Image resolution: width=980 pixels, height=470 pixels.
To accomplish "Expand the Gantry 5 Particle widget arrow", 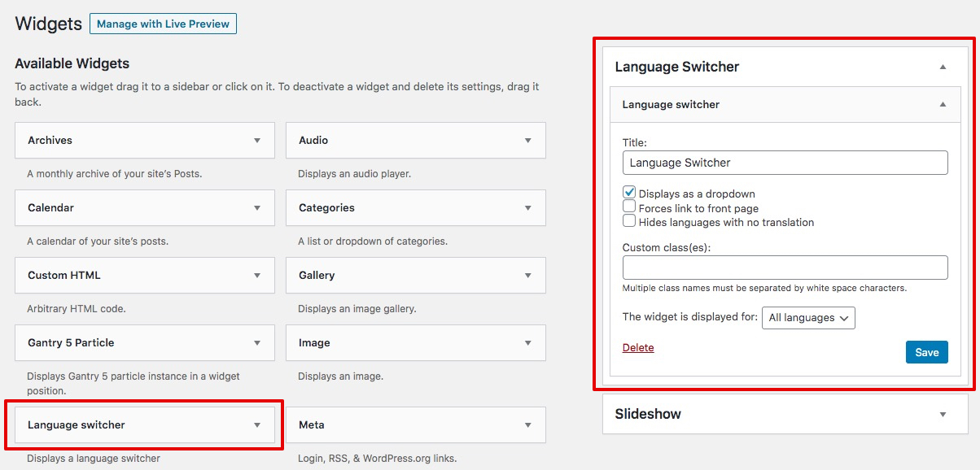I will click(257, 343).
